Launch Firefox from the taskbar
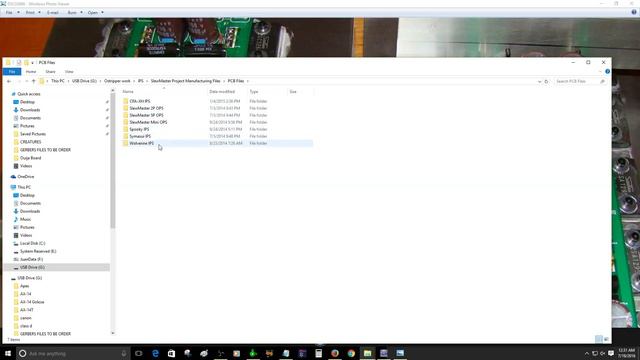Viewport: 640px width, 360px height. [x=335, y=353]
